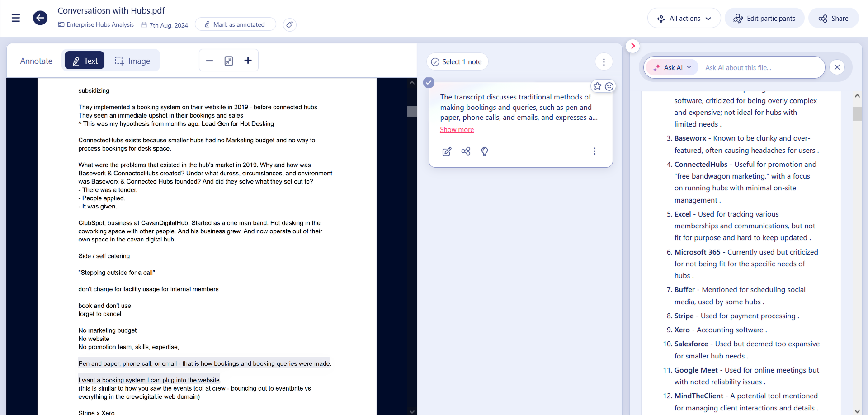The width and height of the screenshot is (868, 415).
Task: Share the note via share icon
Action: tap(466, 151)
